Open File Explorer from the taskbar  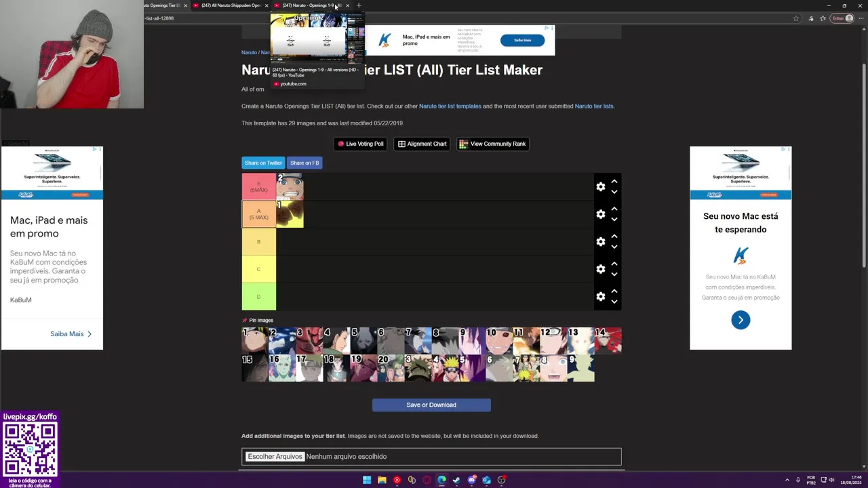coord(382,480)
